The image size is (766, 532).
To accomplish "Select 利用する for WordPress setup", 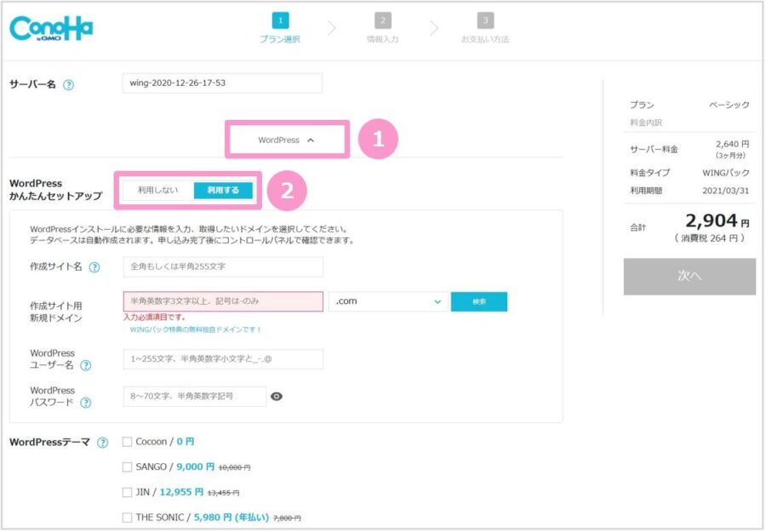I will click(x=223, y=190).
